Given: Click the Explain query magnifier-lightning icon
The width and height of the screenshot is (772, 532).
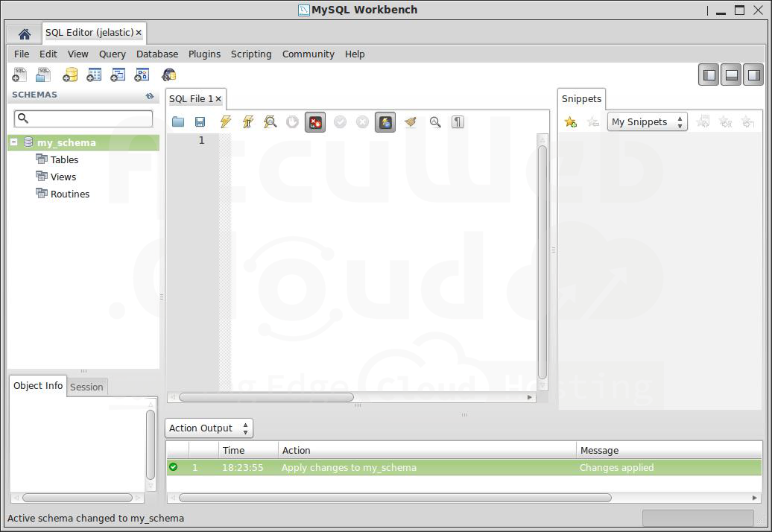Looking at the screenshot, I should (270, 122).
